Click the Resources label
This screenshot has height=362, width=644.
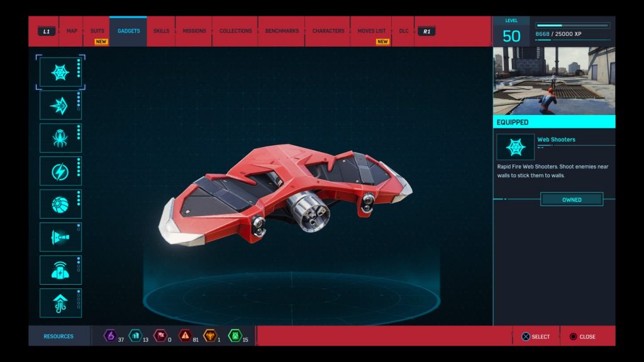click(x=58, y=336)
